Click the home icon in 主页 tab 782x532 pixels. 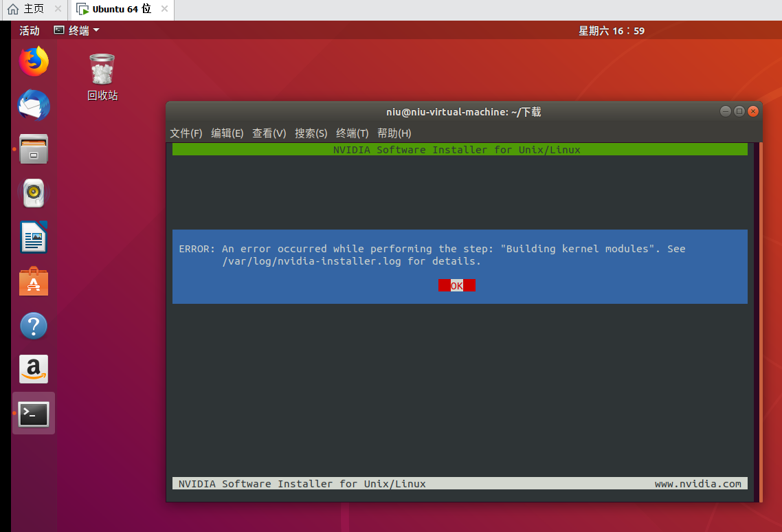(x=13, y=9)
